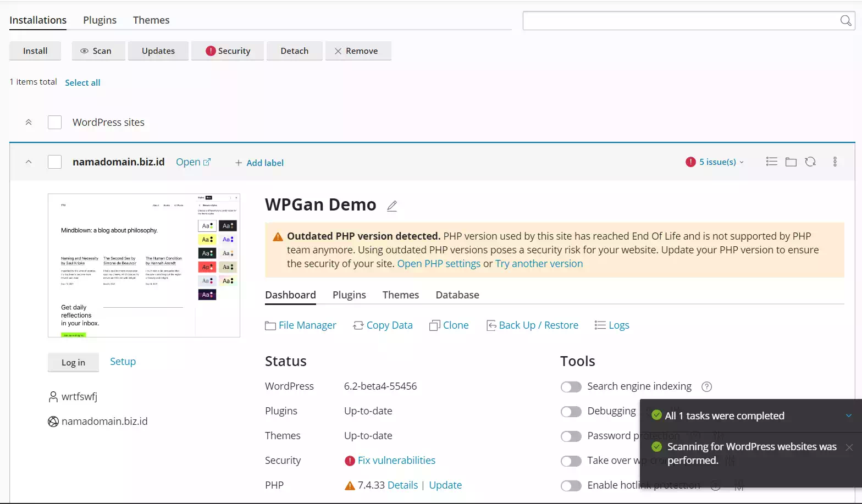Screen dimensions: 862x504
Task: Open Back Up / Restore
Action: 532,325
